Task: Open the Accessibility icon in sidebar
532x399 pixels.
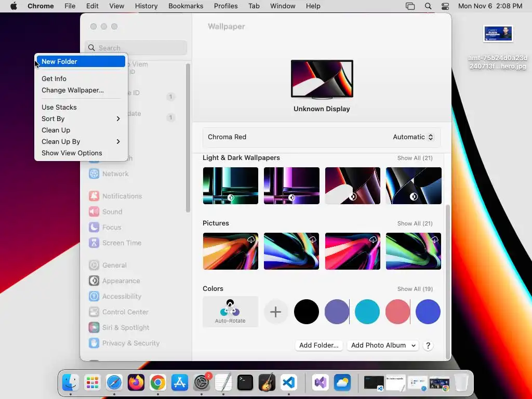Action: 94,297
